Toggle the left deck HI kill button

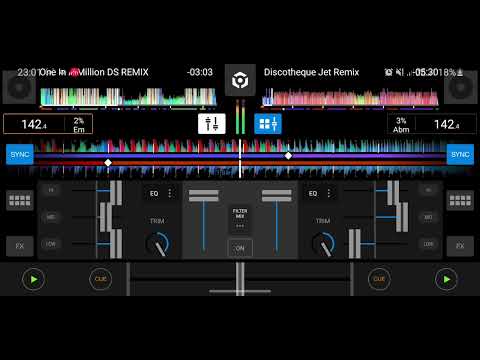(51, 190)
